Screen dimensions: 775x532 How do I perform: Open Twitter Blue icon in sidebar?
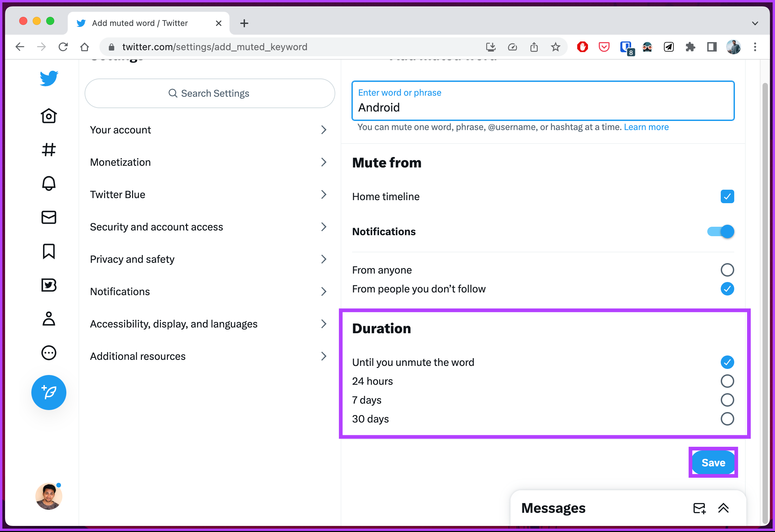[49, 285]
